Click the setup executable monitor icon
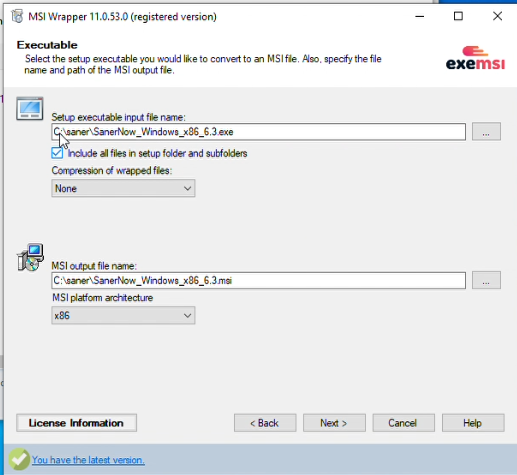Screen dimensions: 517x475 pyautogui.click(x=30, y=109)
